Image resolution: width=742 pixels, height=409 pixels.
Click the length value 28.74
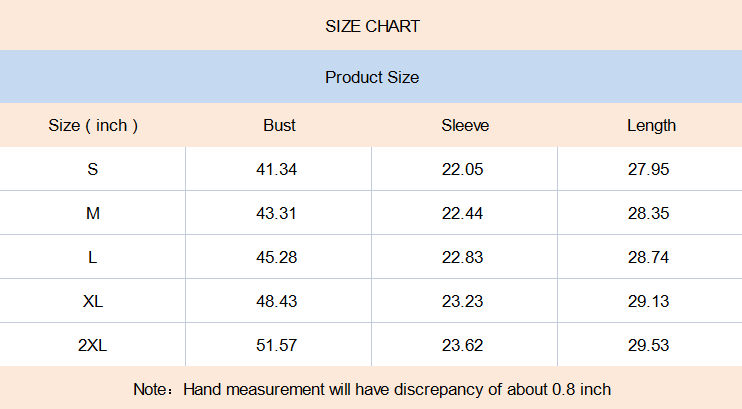pyautogui.click(x=649, y=257)
